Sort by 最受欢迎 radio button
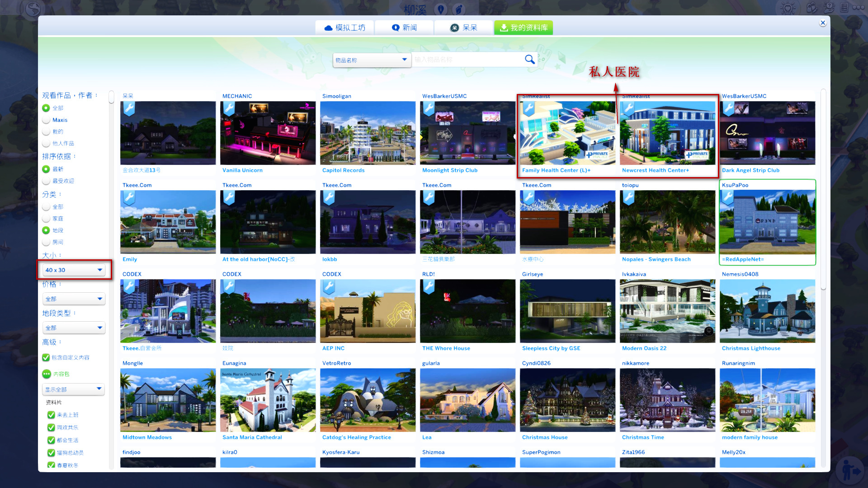The image size is (868, 488). pos(46,181)
